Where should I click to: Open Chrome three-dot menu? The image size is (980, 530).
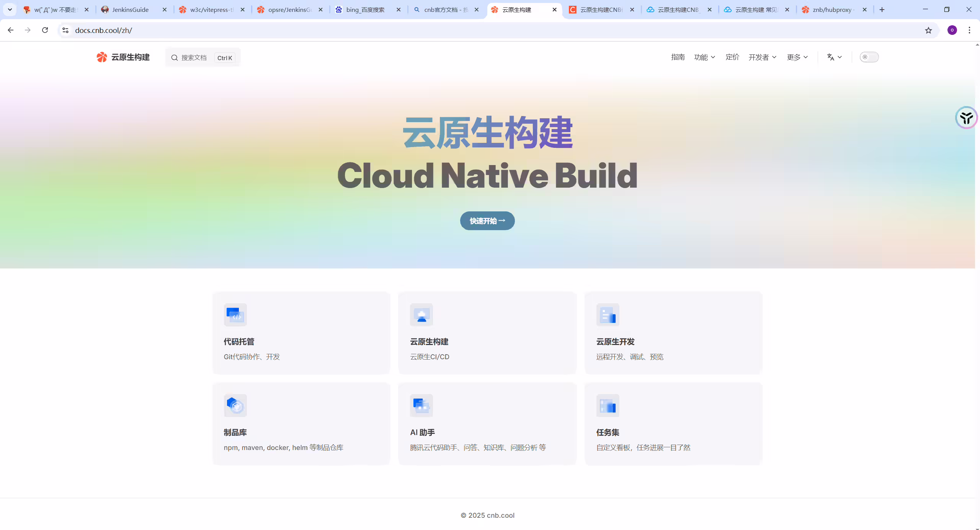coord(969,30)
